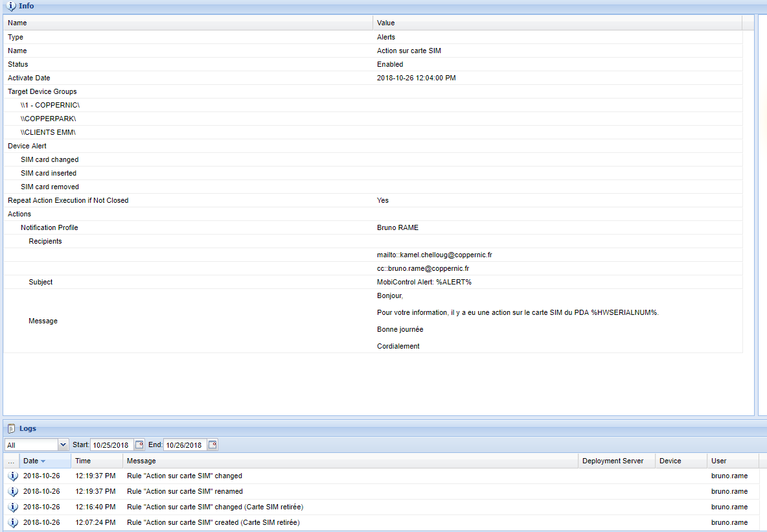Image resolution: width=767 pixels, height=532 pixels.
Task: Click the Info panel icon
Action: (x=11, y=6)
